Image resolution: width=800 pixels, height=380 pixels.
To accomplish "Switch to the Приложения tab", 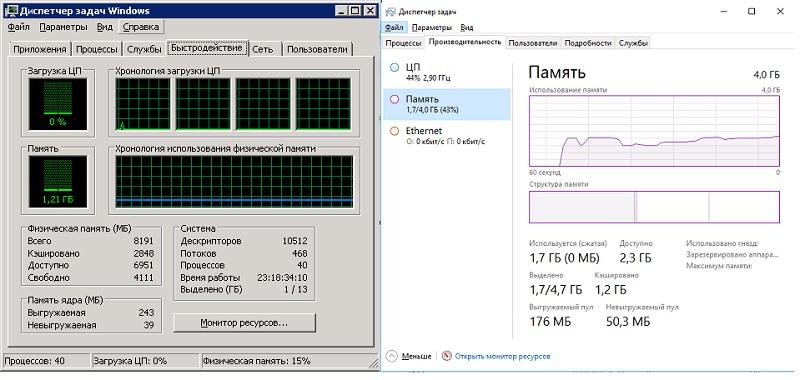I will [x=40, y=49].
